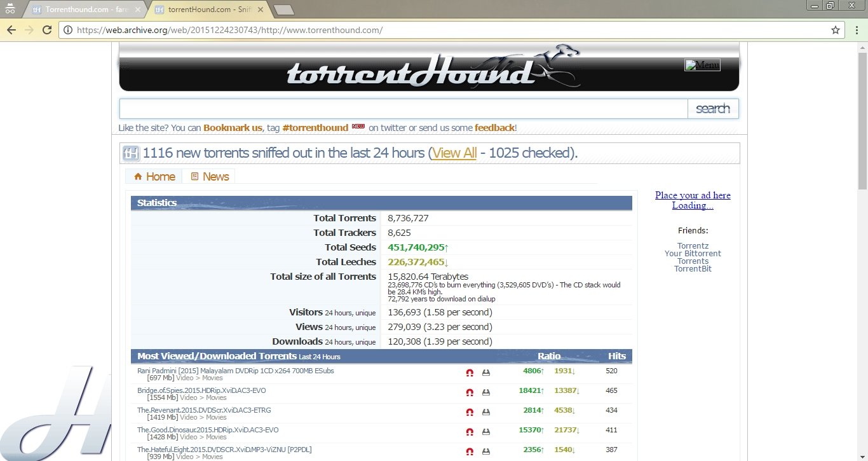Open Rani Padmini [2015] Malayalam DVDRip torrent

pos(235,371)
